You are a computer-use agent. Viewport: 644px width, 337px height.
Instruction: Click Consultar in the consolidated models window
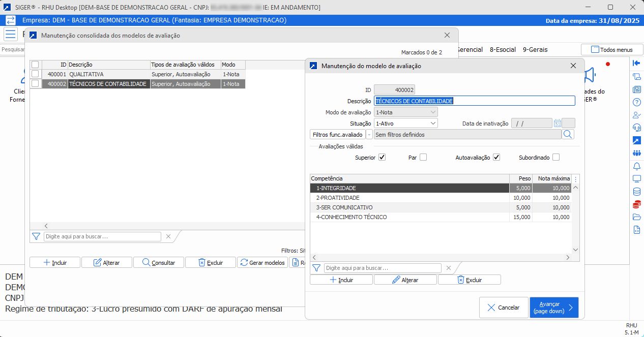[159, 262]
